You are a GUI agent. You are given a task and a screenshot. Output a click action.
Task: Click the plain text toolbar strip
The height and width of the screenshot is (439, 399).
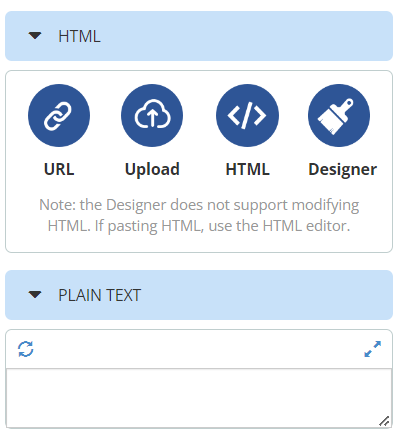(x=199, y=349)
